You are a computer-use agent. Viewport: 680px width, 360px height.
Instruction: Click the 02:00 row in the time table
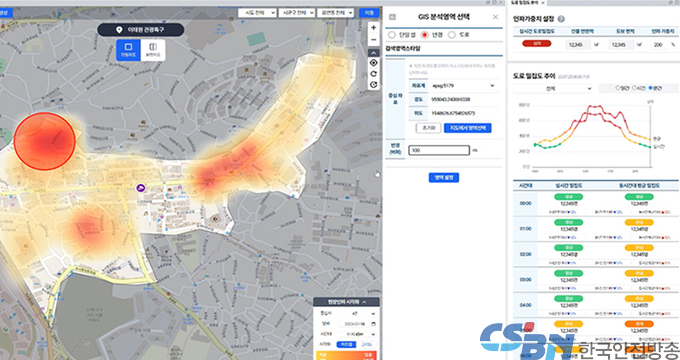click(596, 254)
